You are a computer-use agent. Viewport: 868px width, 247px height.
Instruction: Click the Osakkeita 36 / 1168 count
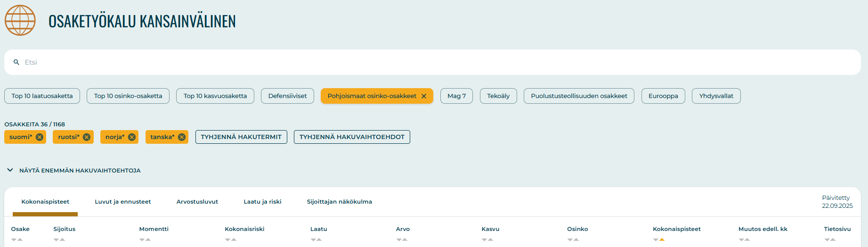(35, 124)
